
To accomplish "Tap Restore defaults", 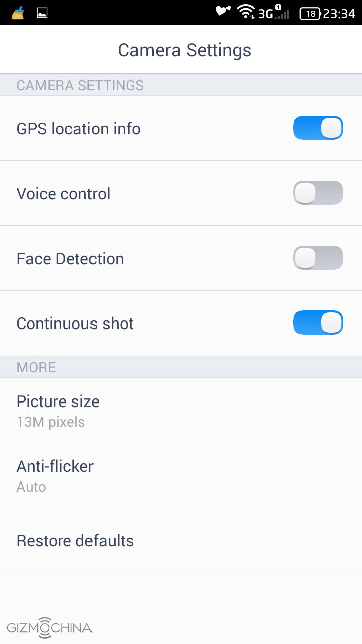I will click(181, 540).
